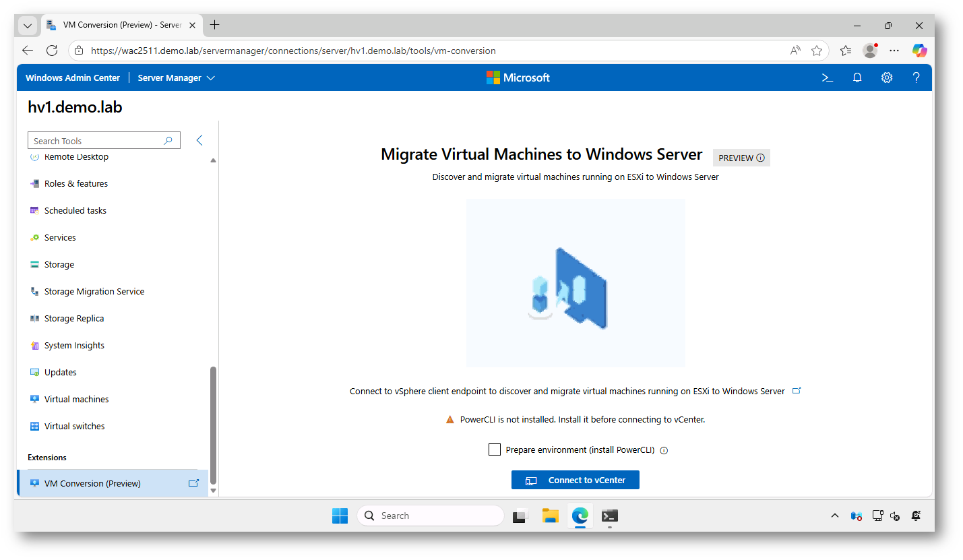Open the vSphere documentation external link icon

click(x=797, y=390)
